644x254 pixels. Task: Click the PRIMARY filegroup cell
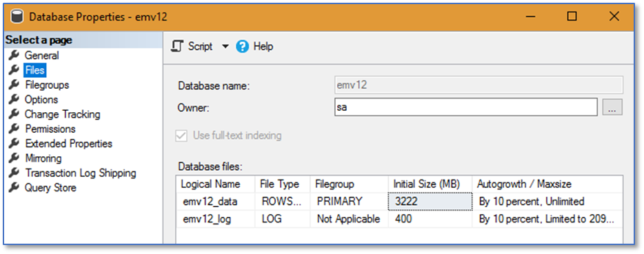349,202
